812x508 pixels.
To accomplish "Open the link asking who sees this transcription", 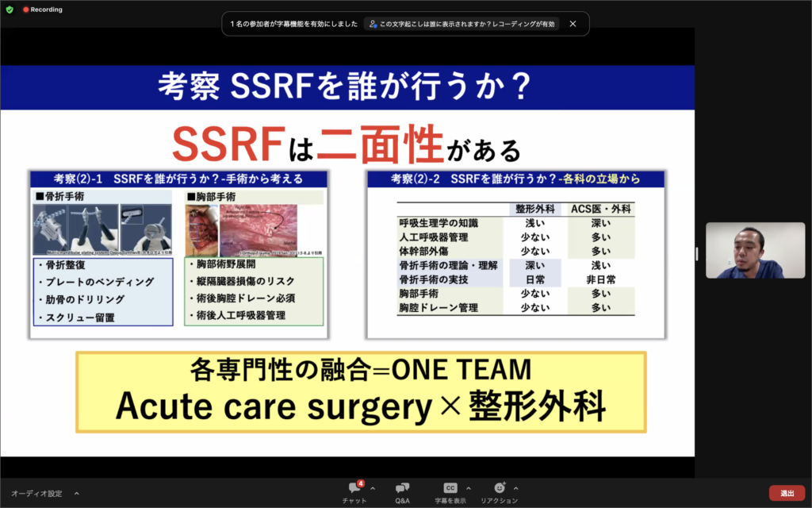I will 462,24.
